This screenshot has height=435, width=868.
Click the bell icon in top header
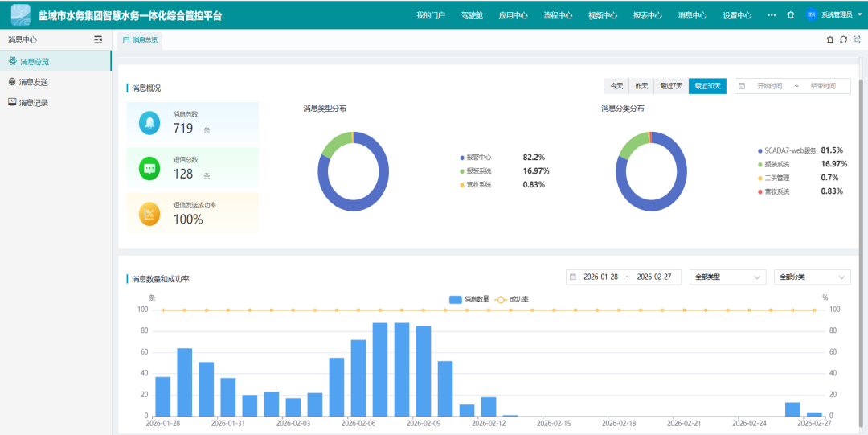tap(791, 15)
